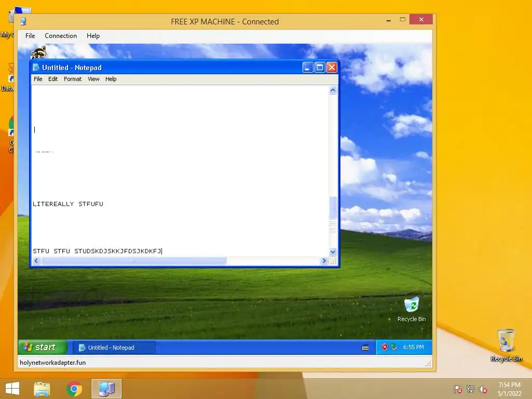The height and width of the screenshot is (399, 532).
Task: Click the text line LITEREALLY STFUFU
Action: [68, 204]
